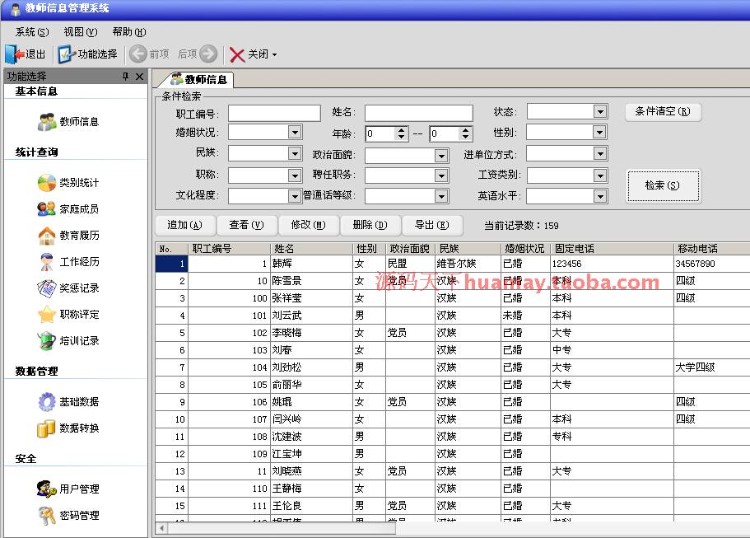Expand the 聘任职务 dropdown
The height and width of the screenshot is (538, 750).
[x=441, y=176]
